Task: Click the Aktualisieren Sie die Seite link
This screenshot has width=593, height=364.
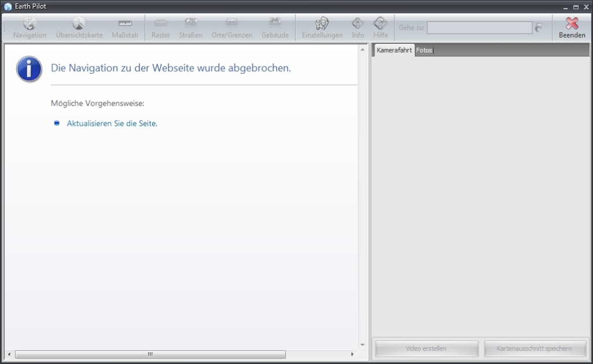Action: pos(112,123)
